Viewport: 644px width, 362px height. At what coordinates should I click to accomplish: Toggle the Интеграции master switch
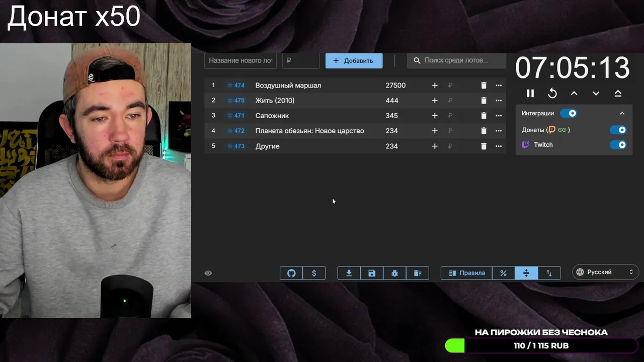point(568,113)
